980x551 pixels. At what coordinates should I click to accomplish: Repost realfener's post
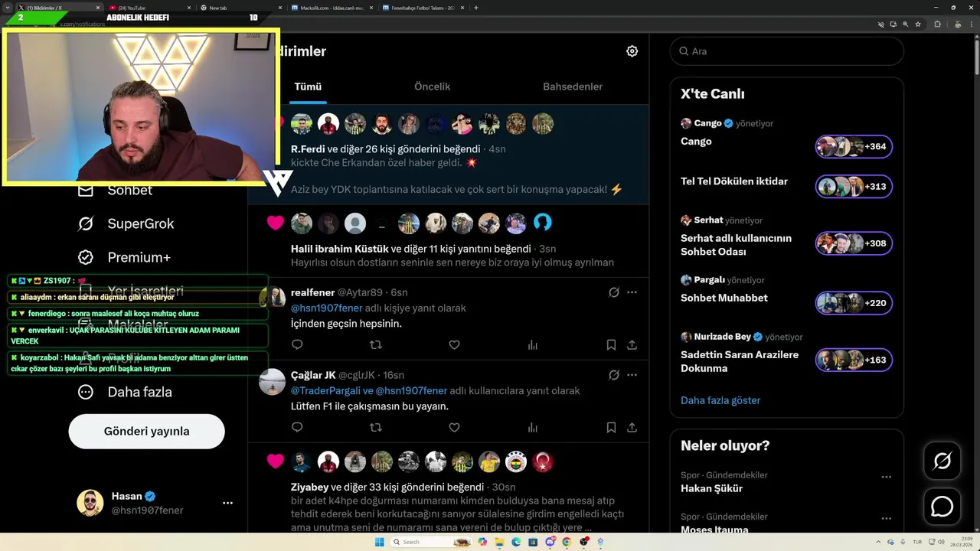click(x=376, y=345)
